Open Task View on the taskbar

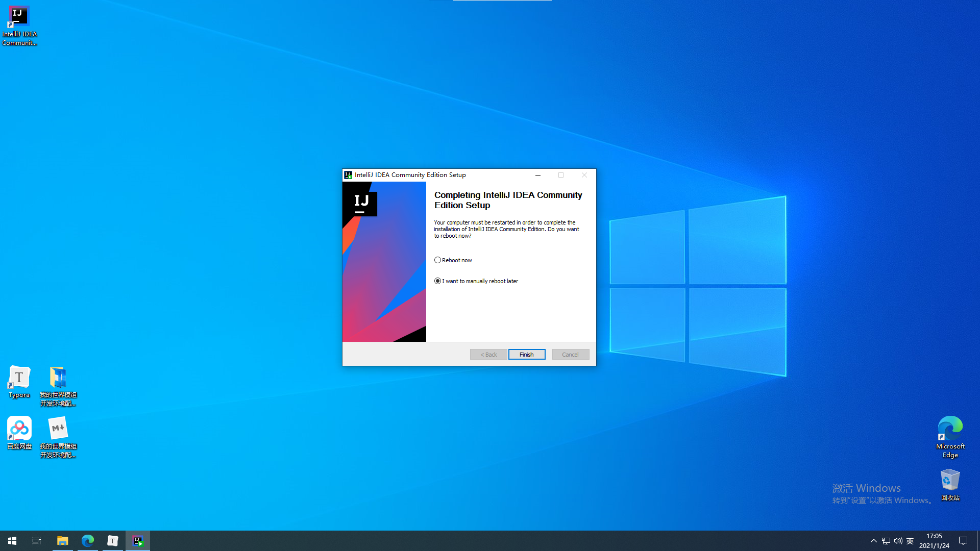coord(37,541)
